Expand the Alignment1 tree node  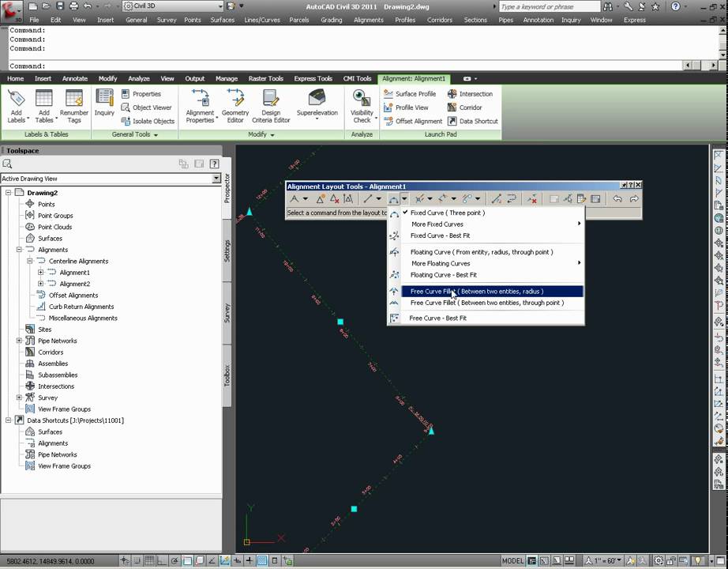[41, 273]
